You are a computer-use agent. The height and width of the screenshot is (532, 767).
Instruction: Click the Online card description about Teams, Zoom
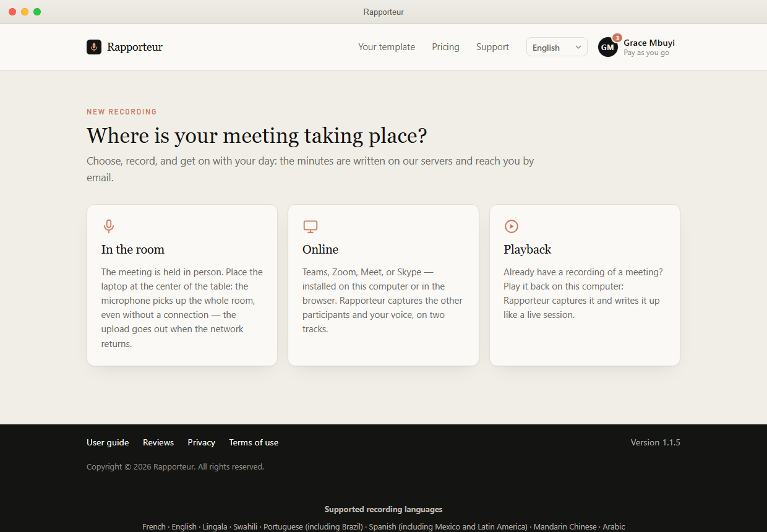(383, 301)
